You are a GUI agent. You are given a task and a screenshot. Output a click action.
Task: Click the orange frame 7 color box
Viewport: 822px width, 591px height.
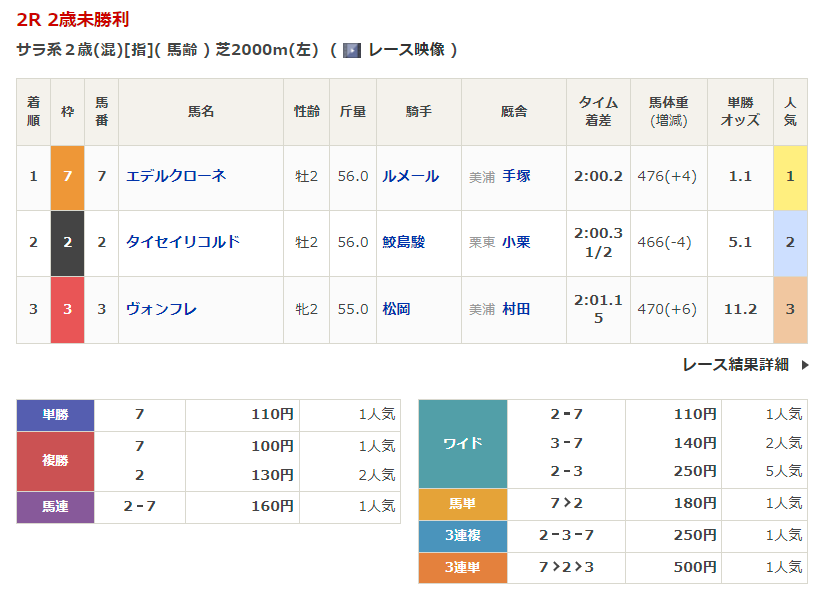coord(67,176)
